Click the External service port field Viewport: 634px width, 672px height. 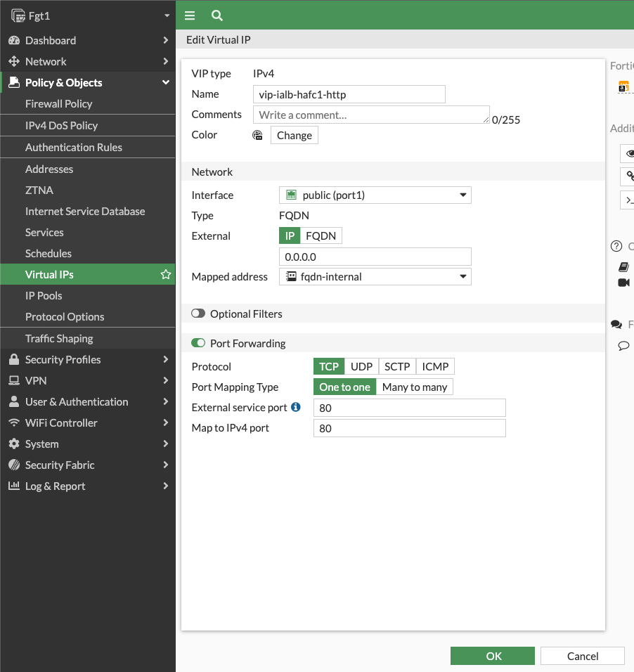pyautogui.click(x=409, y=408)
